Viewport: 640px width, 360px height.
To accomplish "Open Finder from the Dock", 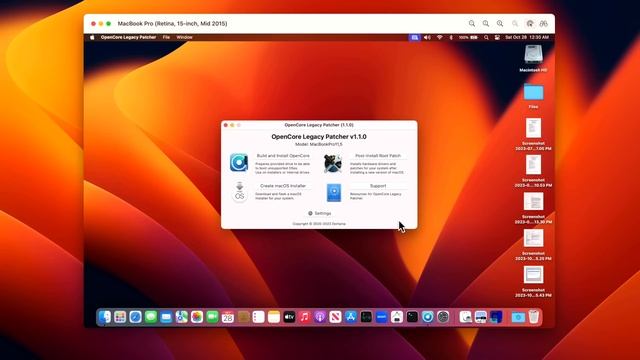I will tap(104, 317).
